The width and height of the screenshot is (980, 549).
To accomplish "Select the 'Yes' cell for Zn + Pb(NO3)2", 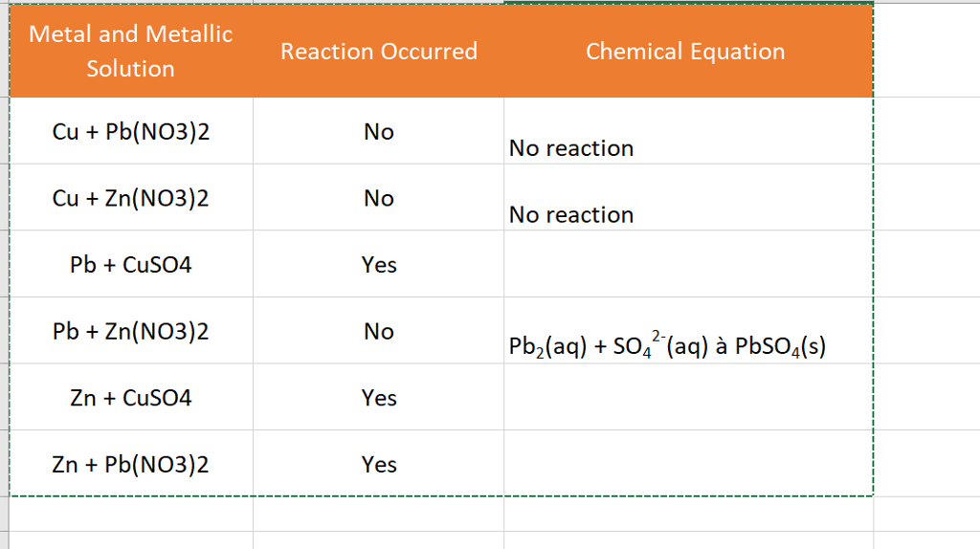I will point(379,464).
